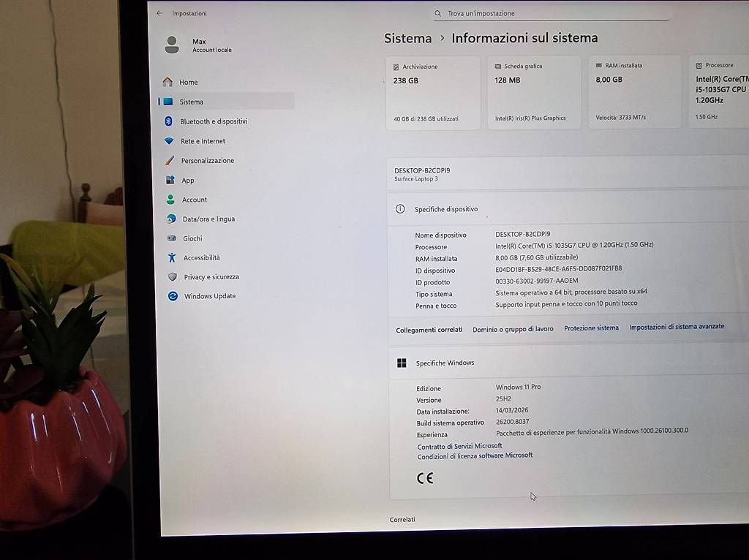This screenshot has height=560, width=749.
Task: Click the Processore card icon
Action: (699, 65)
